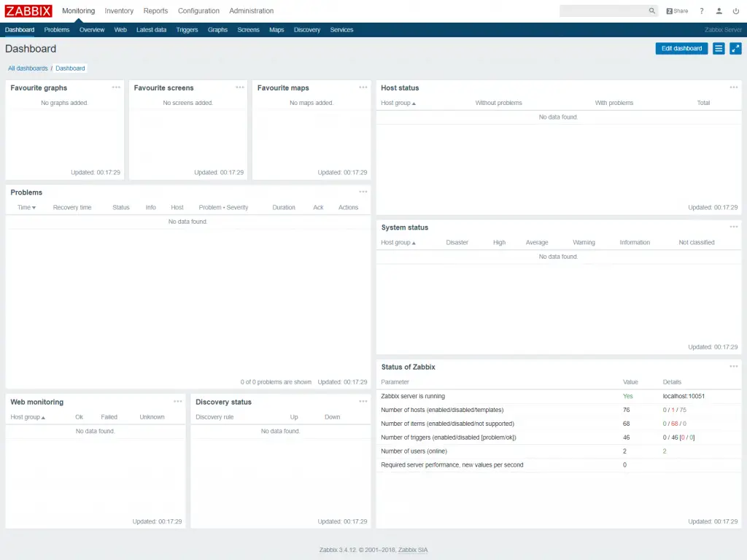Click the sign out power icon
Viewport: 747px width, 560px height.
point(736,11)
